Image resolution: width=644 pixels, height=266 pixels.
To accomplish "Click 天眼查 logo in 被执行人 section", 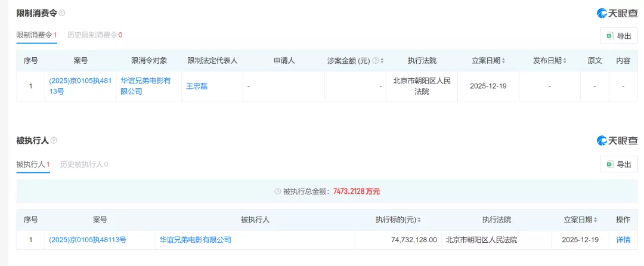I will pyautogui.click(x=617, y=141).
